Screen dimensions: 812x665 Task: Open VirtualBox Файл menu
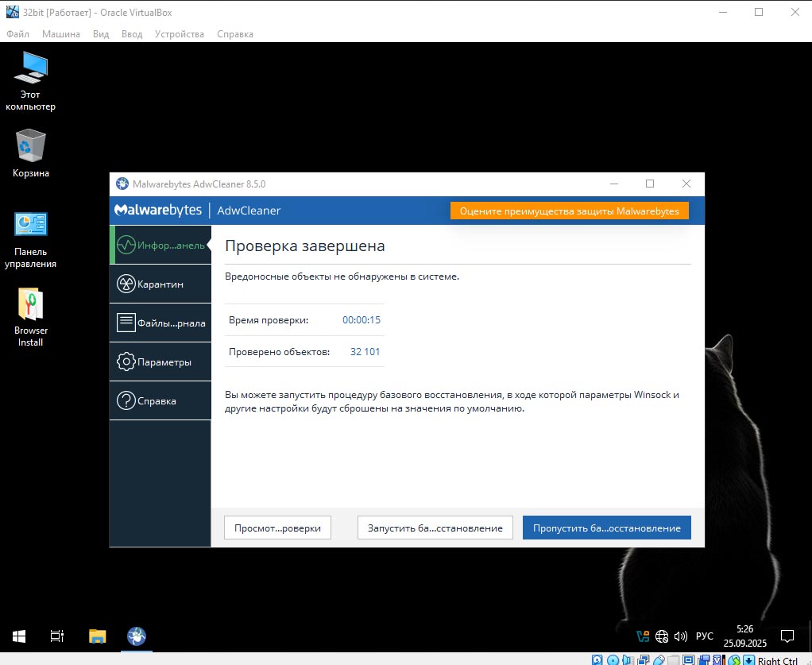(x=17, y=34)
